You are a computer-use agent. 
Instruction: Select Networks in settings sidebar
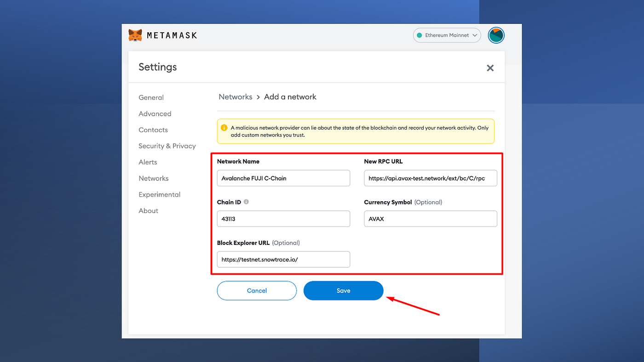pos(154,178)
